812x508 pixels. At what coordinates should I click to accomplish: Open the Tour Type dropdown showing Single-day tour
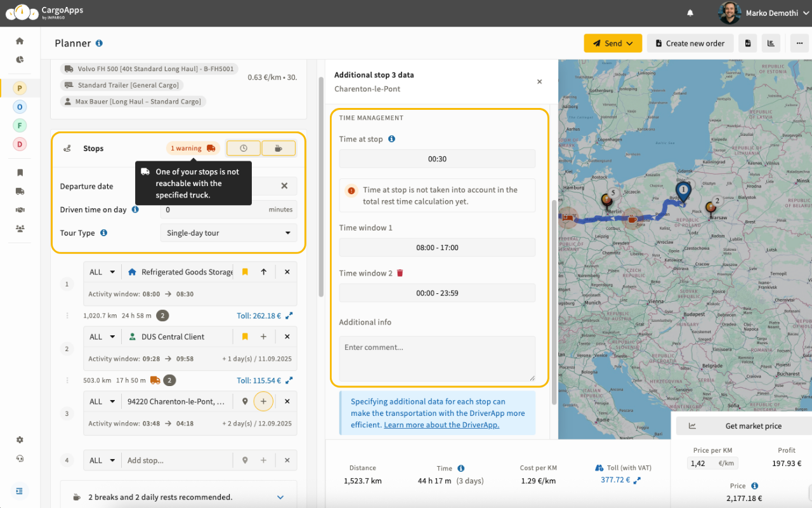(228, 233)
